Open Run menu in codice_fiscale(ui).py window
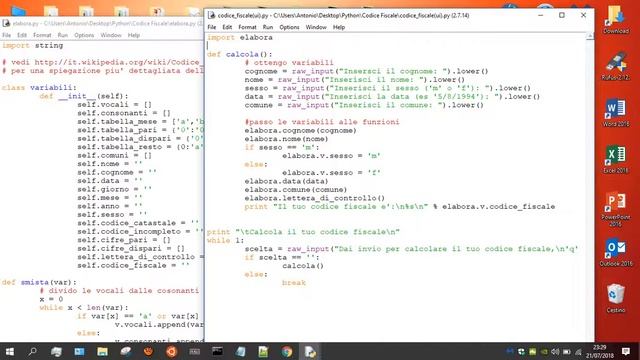The image size is (640, 360). click(x=268, y=27)
